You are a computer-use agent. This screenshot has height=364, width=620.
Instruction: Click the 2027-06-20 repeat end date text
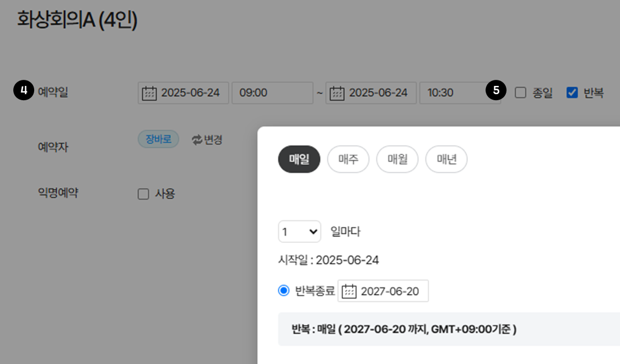pyautogui.click(x=390, y=291)
